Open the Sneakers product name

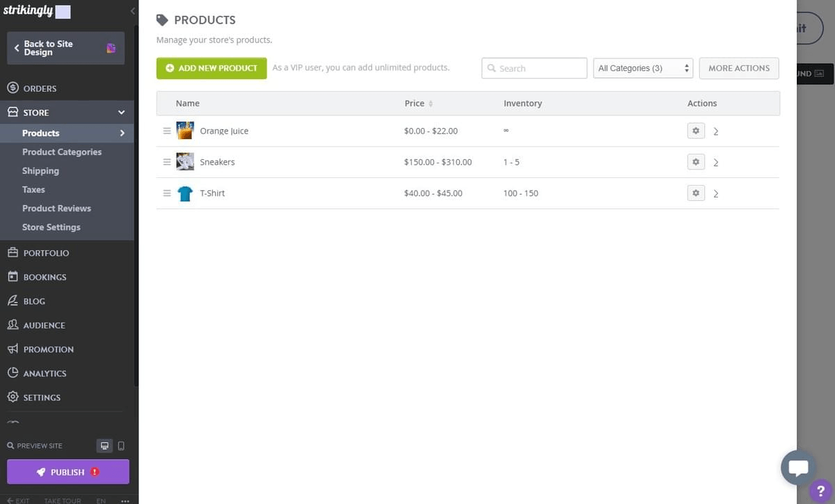tap(217, 162)
